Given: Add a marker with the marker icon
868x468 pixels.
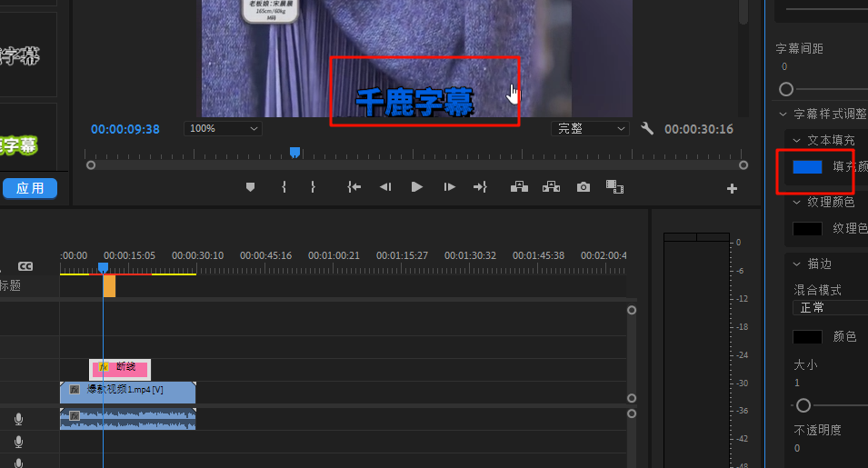Looking at the screenshot, I should point(250,187).
